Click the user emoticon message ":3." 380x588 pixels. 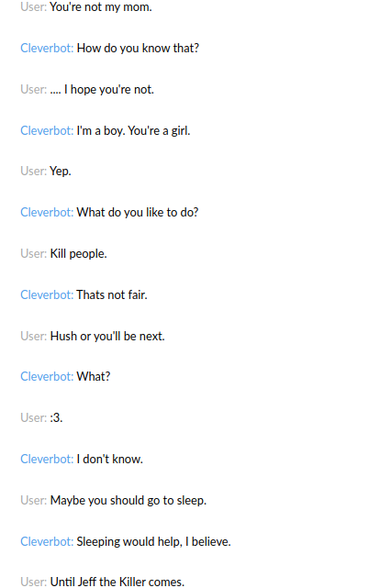56,418
